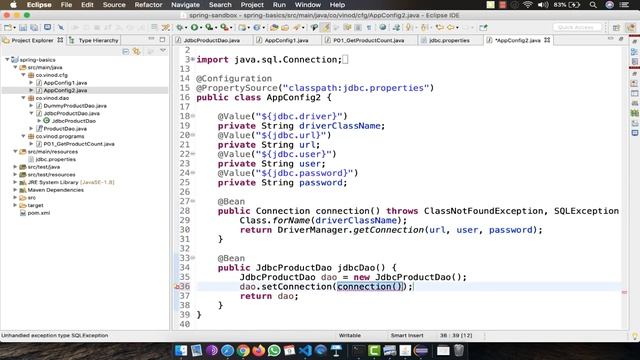
Task: Click the Smart Insert status bar entry
Action: [407, 336]
